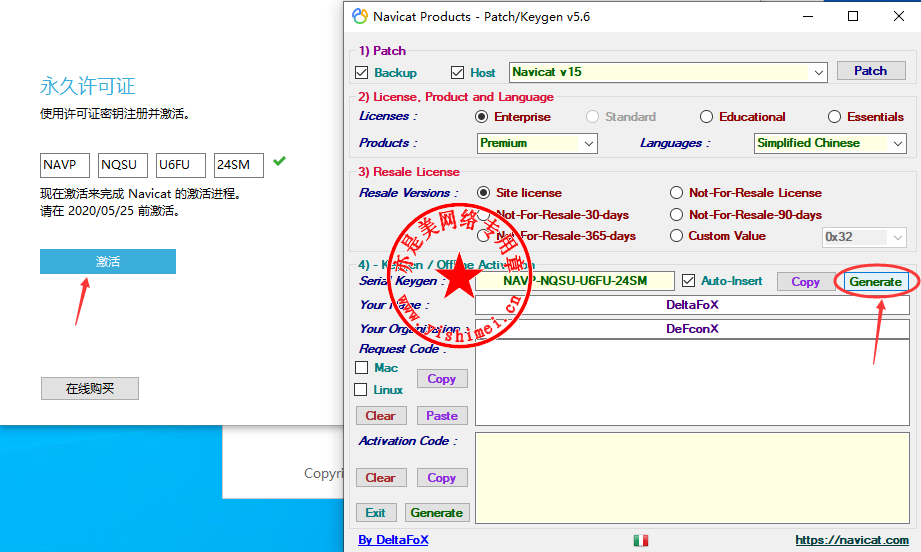Click the Activation Code text area

pyautogui.click(x=692, y=478)
